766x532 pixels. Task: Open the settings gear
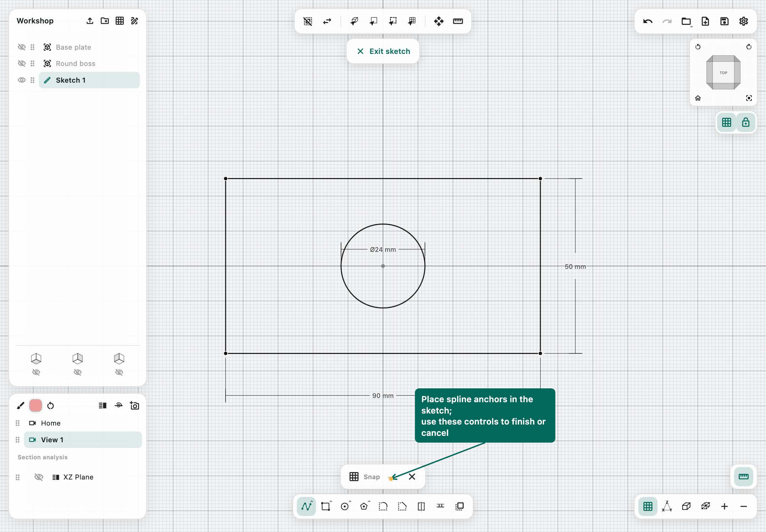pyautogui.click(x=744, y=21)
